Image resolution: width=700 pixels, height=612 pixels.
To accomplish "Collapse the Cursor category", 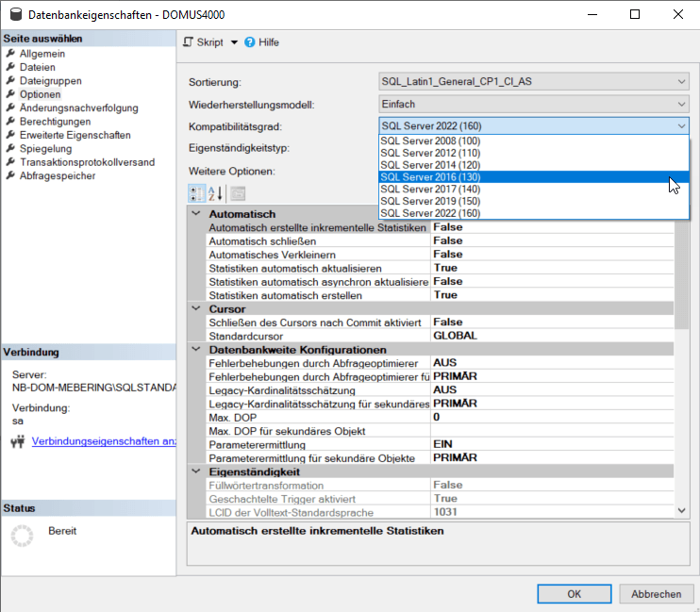I will 196,308.
